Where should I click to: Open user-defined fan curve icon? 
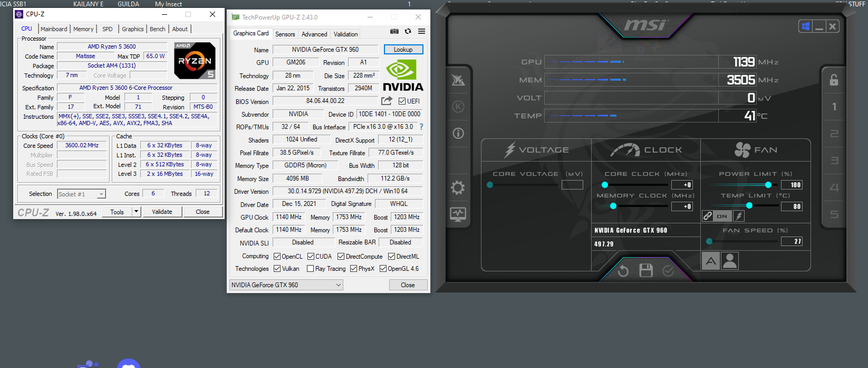[x=730, y=261]
